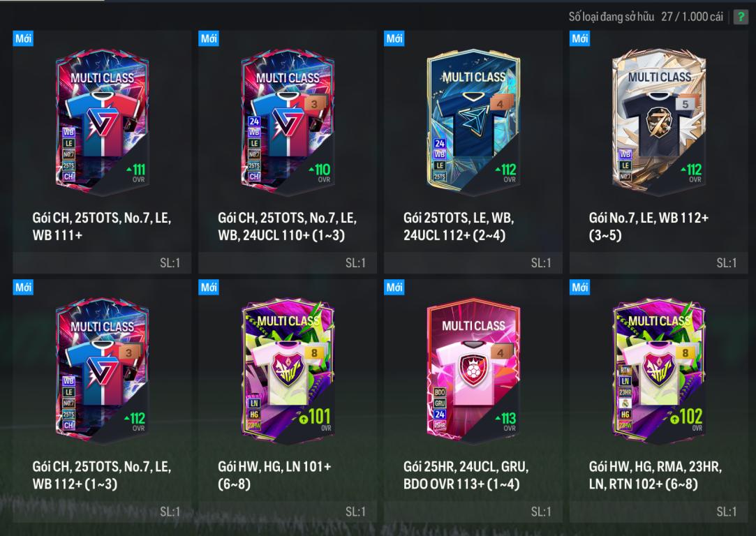The height and width of the screenshot is (536, 756).
Task: Select the 110 OVR Multi Class pack card
Action: pyautogui.click(x=288, y=122)
